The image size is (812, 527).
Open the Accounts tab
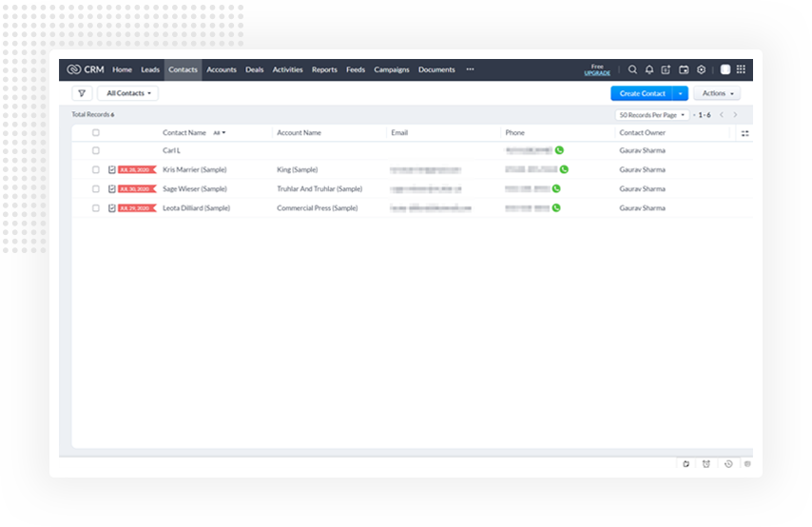coord(222,69)
